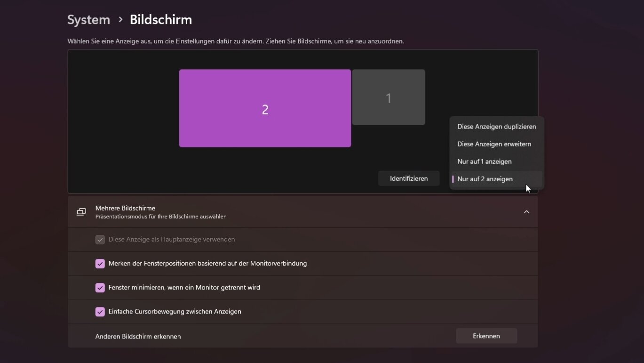The height and width of the screenshot is (363, 644).
Task: Choose Diese Anzeigen duplizieren option
Action: pyautogui.click(x=496, y=127)
